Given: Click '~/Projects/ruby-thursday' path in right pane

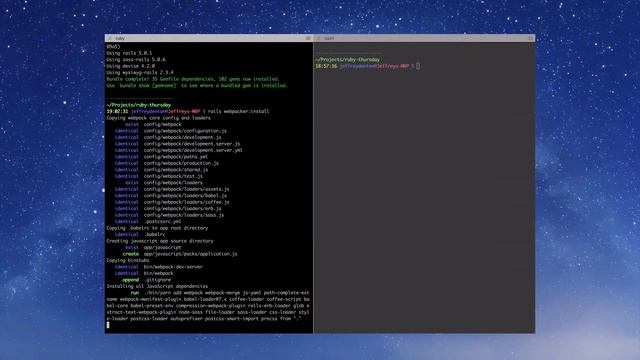Looking at the screenshot, I should click(x=347, y=60).
